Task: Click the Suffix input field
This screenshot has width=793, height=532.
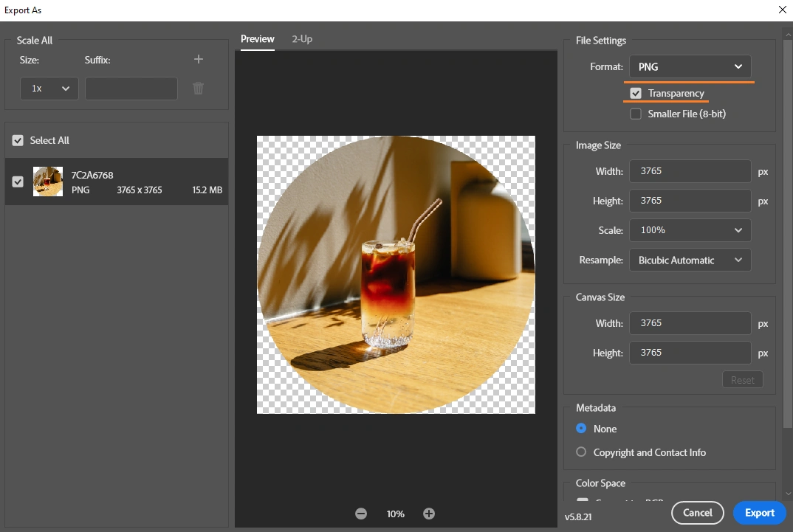Action: 131,88
